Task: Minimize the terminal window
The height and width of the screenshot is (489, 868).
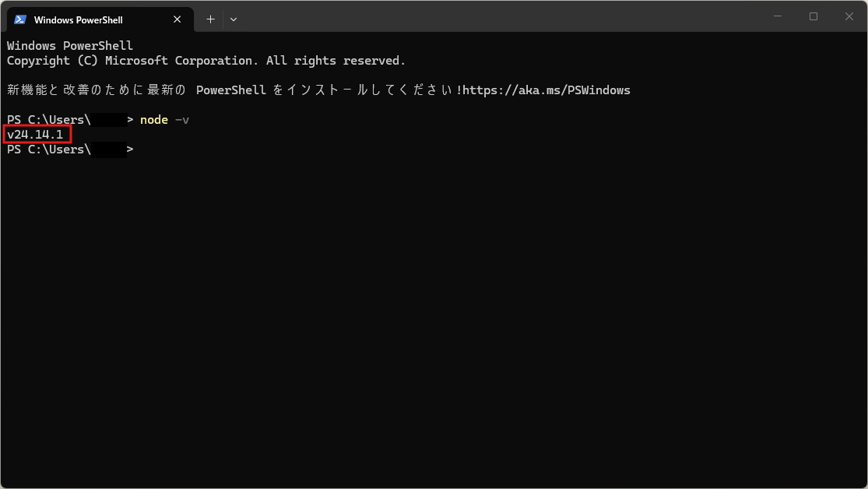Action: [x=778, y=16]
